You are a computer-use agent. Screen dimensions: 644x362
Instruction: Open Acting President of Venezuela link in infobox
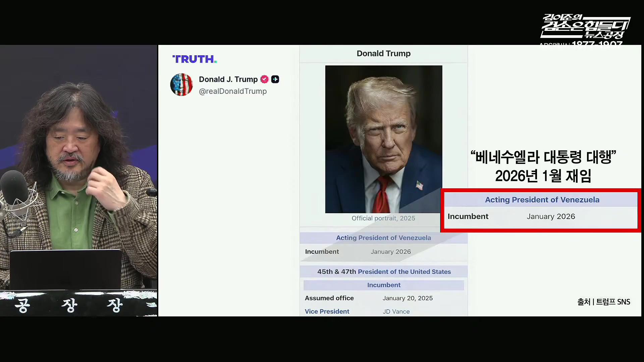[x=383, y=238]
